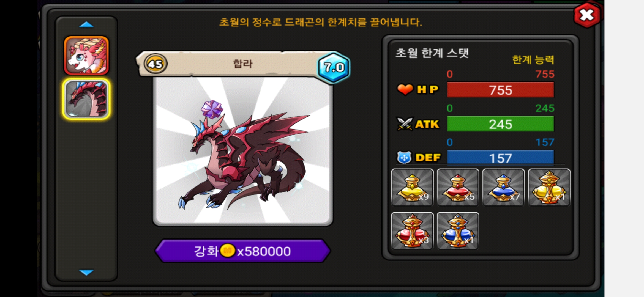Click the blue DEF 157 bar
The image size is (644, 297).
coord(500,158)
